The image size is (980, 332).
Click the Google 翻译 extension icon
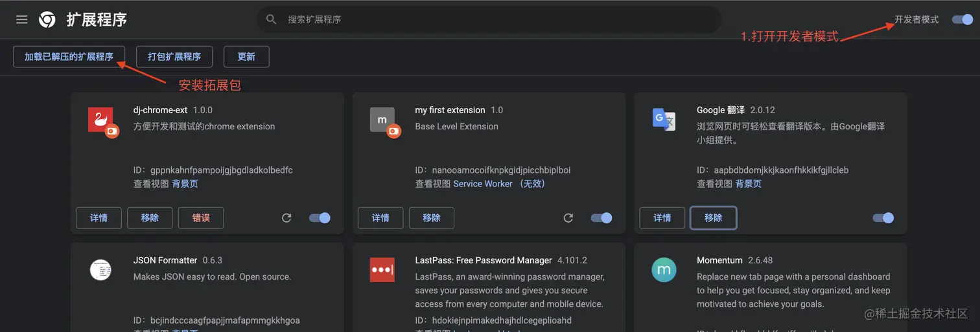click(x=664, y=120)
